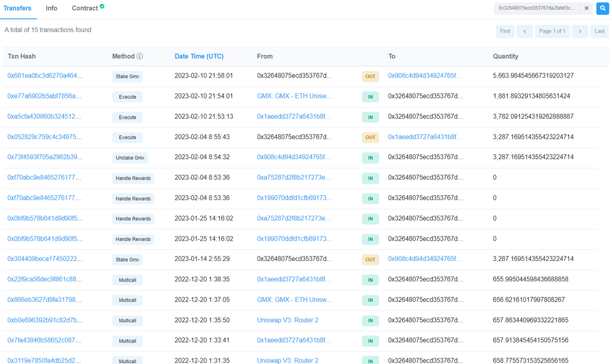This screenshot has width=612, height=364.
Task: Click the Txn Hash column header
Action: tap(22, 57)
